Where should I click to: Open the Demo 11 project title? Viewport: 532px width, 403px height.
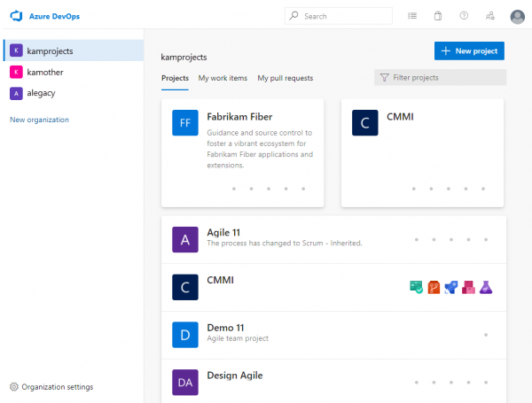225,328
